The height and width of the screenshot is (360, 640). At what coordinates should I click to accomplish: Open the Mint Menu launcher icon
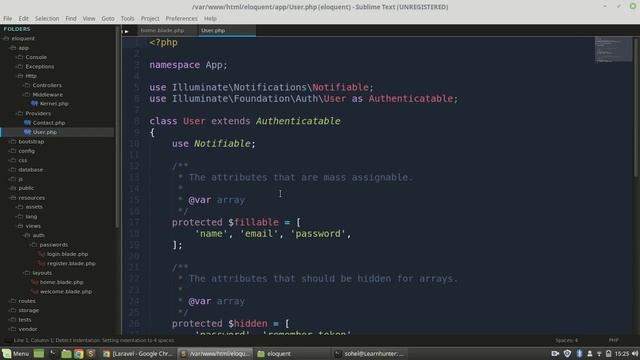pos(7,353)
